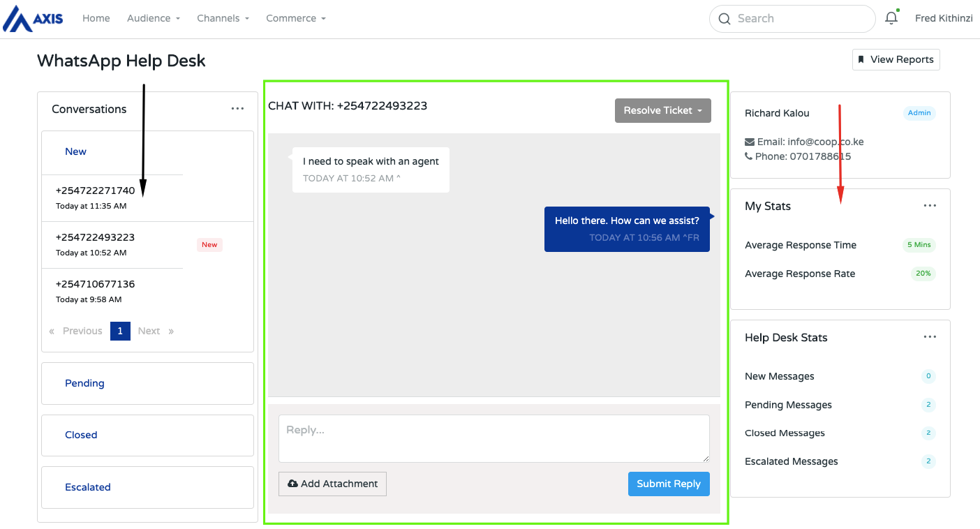Click the 20% response rate badge

[923, 274]
